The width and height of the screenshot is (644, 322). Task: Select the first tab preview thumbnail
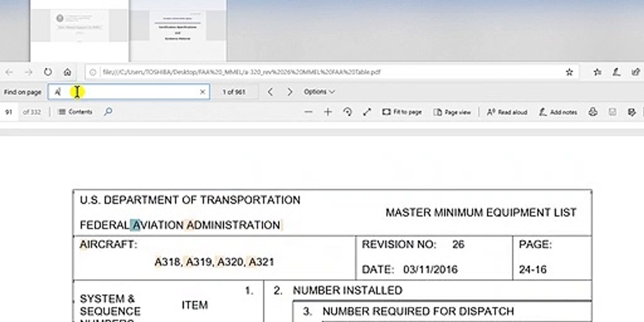pos(80,30)
